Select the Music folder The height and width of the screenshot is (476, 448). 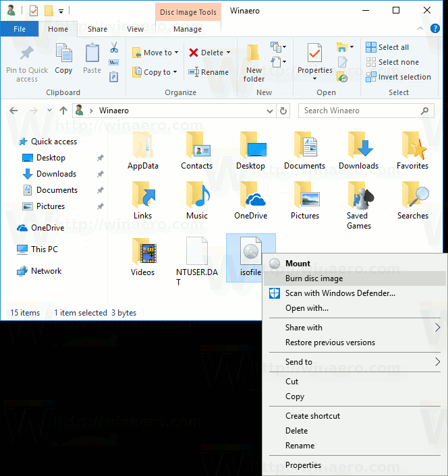pos(197,200)
